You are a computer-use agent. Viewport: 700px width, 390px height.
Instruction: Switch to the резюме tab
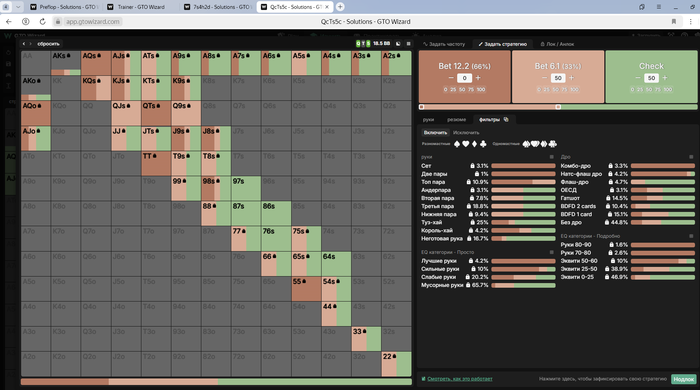coord(456,120)
